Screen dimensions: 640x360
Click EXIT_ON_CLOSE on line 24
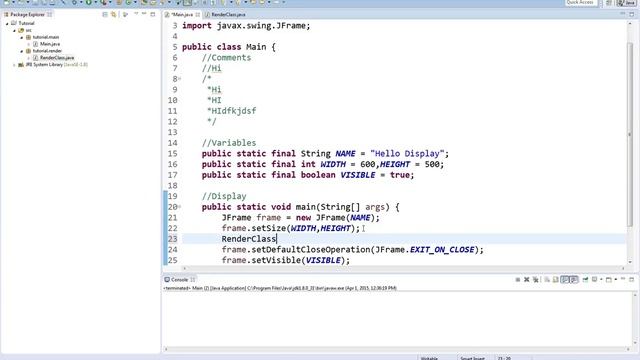(x=442, y=250)
